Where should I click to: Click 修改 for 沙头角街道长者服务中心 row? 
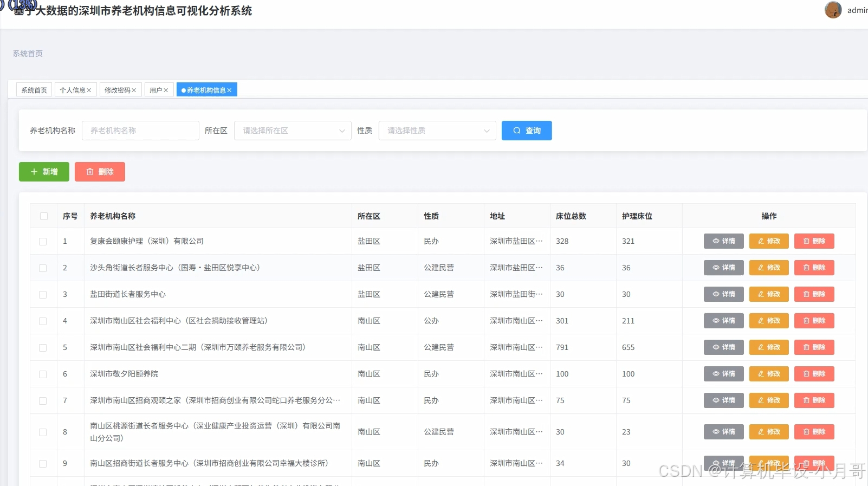[x=769, y=268]
